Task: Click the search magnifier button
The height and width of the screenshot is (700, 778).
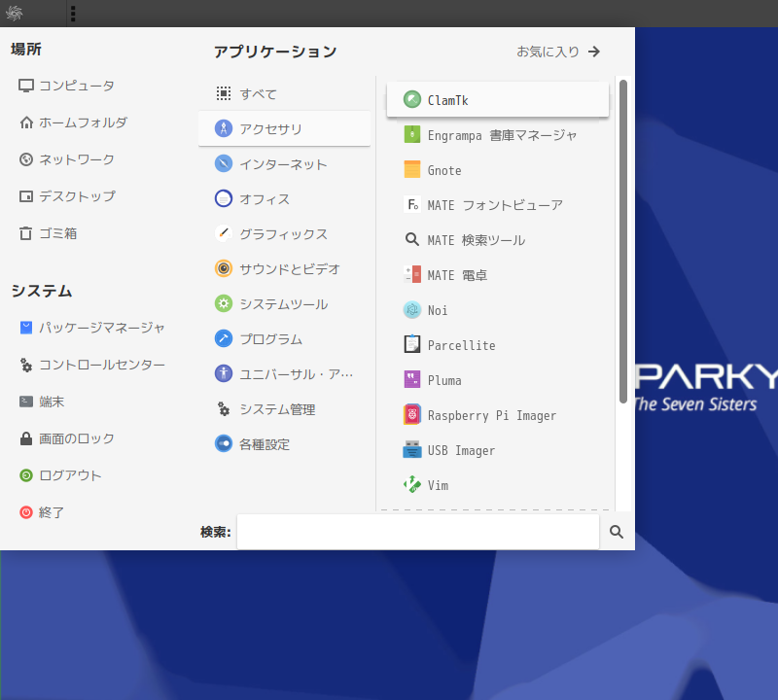Action: point(617,532)
